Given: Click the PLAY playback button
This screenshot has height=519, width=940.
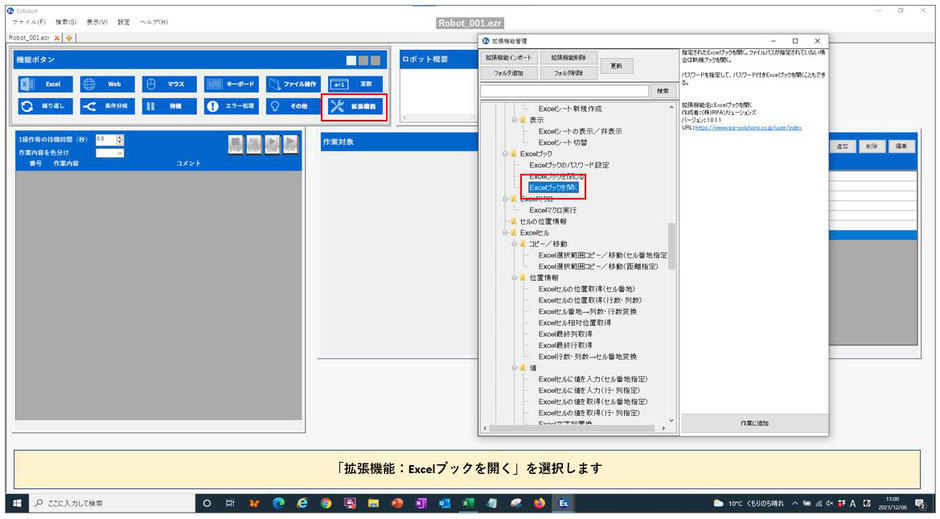Looking at the screenshot, I should (x=291, y=144).
